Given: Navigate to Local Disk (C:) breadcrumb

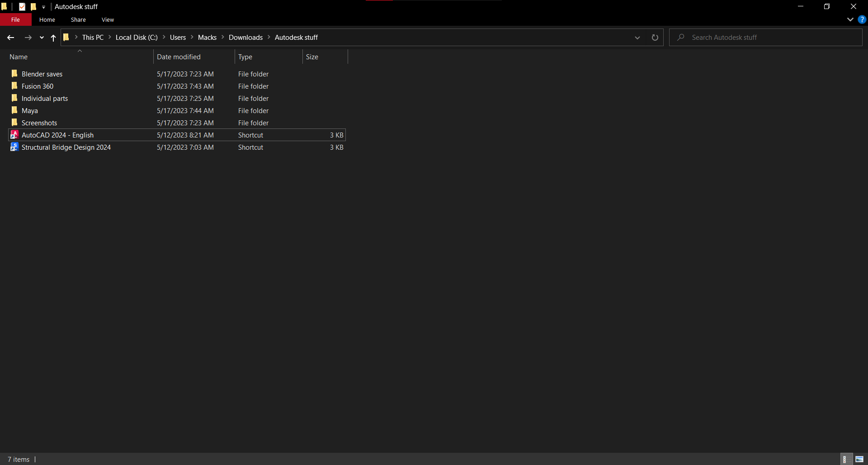Looking at the screenshot, I should pyautogui.click(x=137, y=38).
